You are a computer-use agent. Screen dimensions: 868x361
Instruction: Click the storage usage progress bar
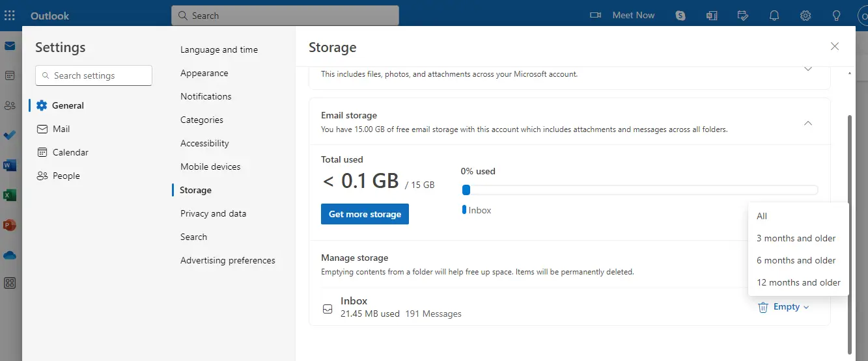tap(639, 190)
